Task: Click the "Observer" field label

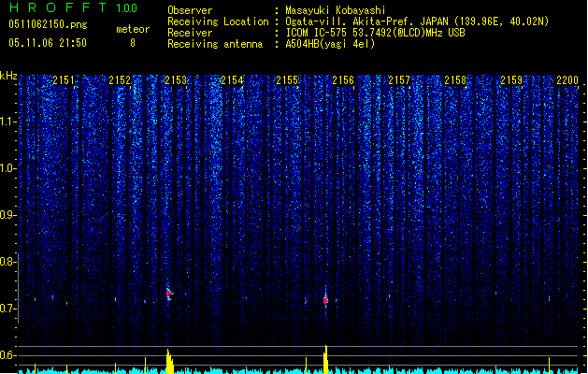Action: 190,10
